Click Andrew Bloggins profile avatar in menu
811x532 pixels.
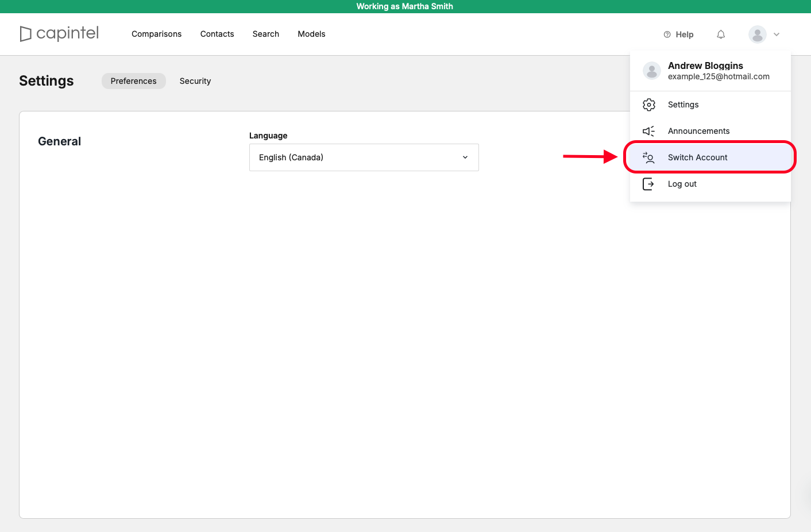click(652, 71)
